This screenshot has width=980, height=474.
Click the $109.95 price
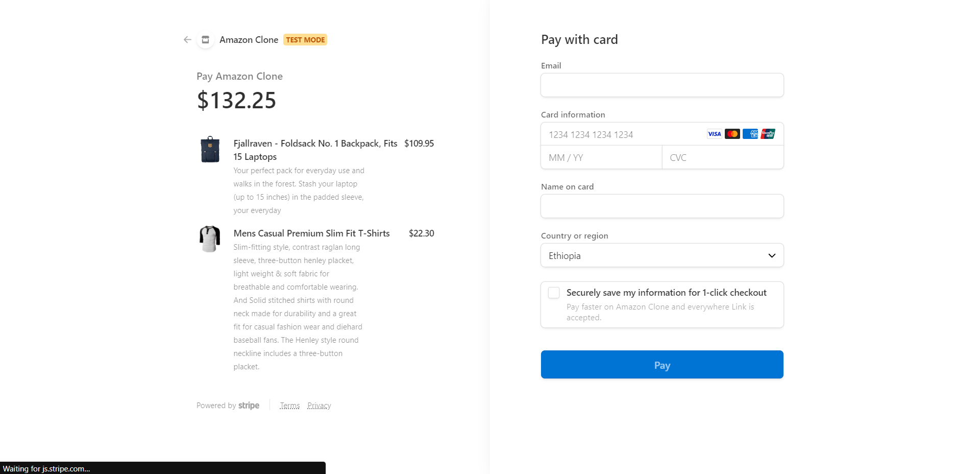(419, 144)
